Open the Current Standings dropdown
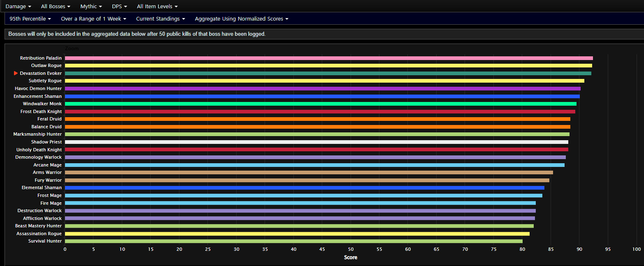This screenshot has width=644, height=266. [x=160, y=19]
